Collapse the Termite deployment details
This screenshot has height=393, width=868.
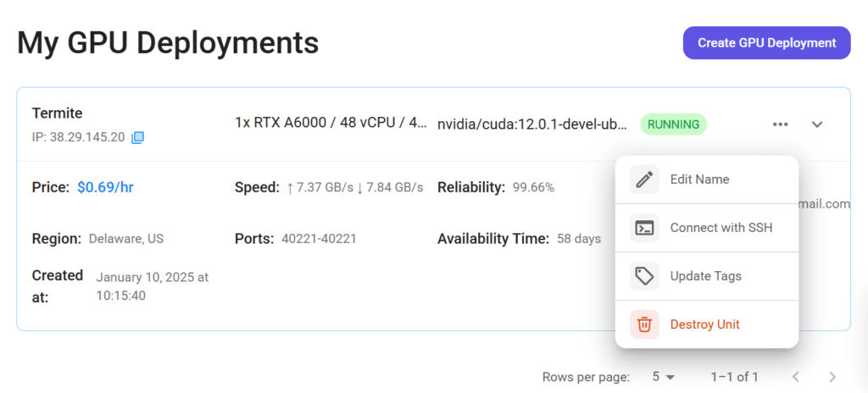tap(817, 125)
